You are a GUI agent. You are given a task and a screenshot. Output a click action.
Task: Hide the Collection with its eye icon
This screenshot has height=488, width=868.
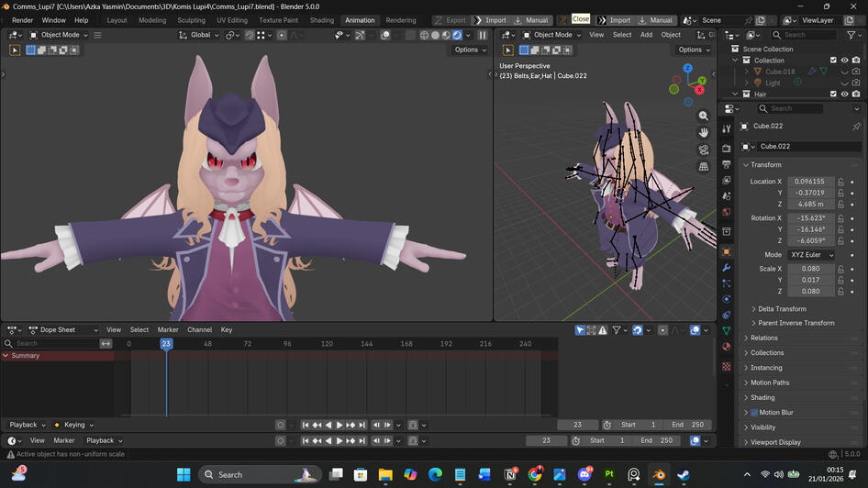pyautogui.click(x=844, y=61)
